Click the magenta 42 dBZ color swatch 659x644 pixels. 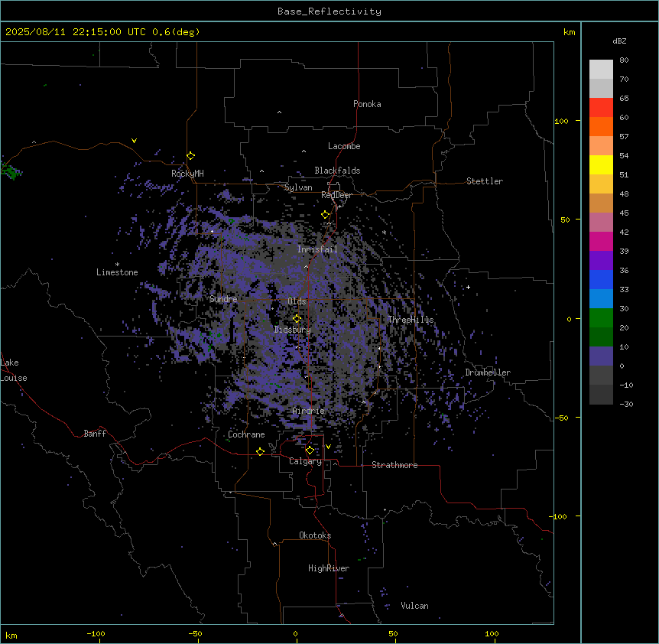coord(601,241)
